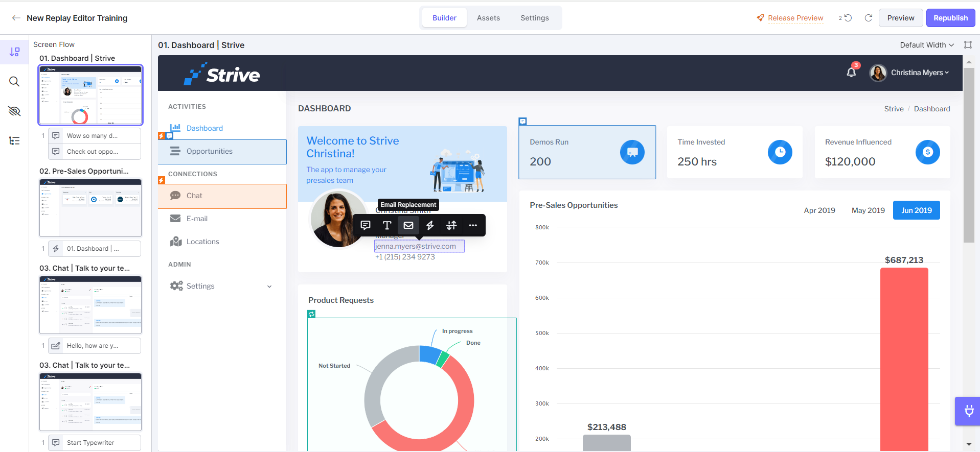This screenshot has height=452, width=980.
Task: Click the redo icon in top bar
Action: [868, 18]
